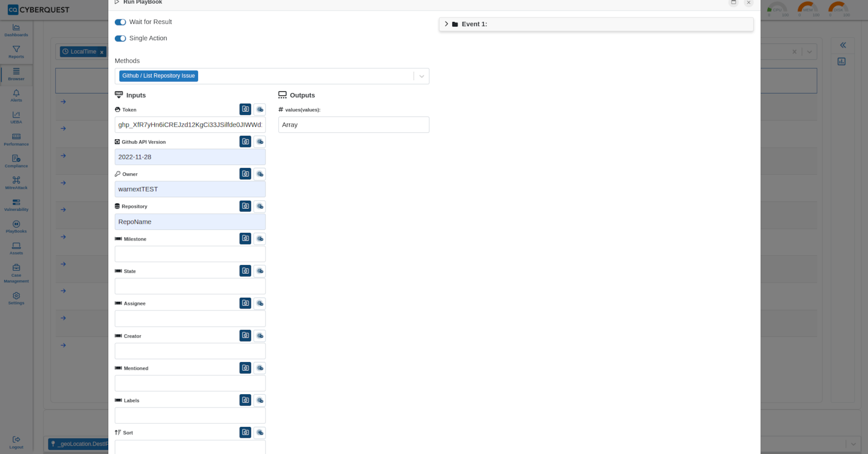Open Vulnerability in the left sidebar
Viewport: 868px width, 454px height.
[x=16, y=205]
